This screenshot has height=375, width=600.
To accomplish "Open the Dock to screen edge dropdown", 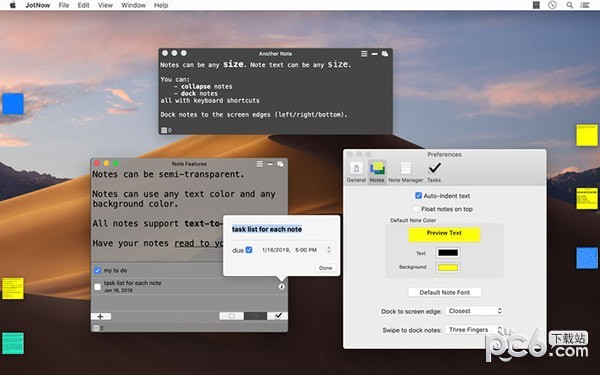I will (474, 311).
